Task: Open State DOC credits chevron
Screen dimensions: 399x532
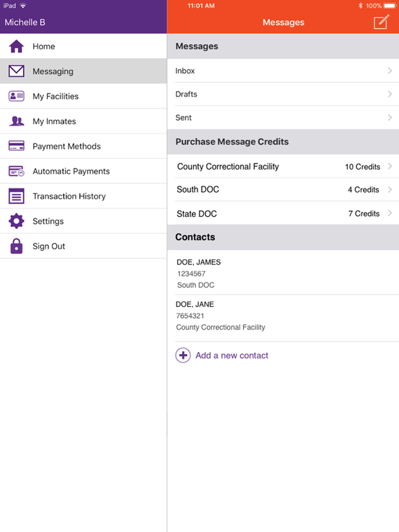Action: click(x=390, y=213)
